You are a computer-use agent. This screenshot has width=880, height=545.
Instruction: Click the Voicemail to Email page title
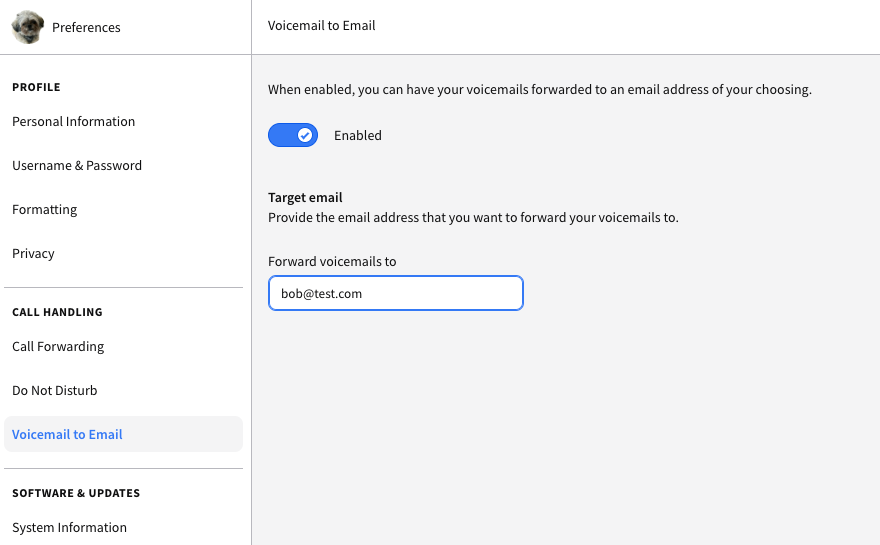(x=322, y=25)
